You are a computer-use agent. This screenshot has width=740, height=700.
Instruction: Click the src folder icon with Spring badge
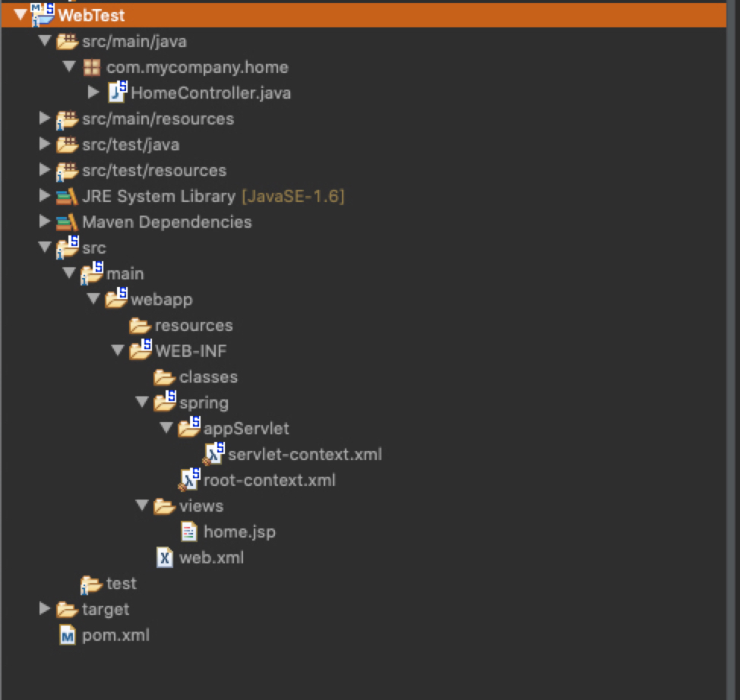tap(68, 248)
